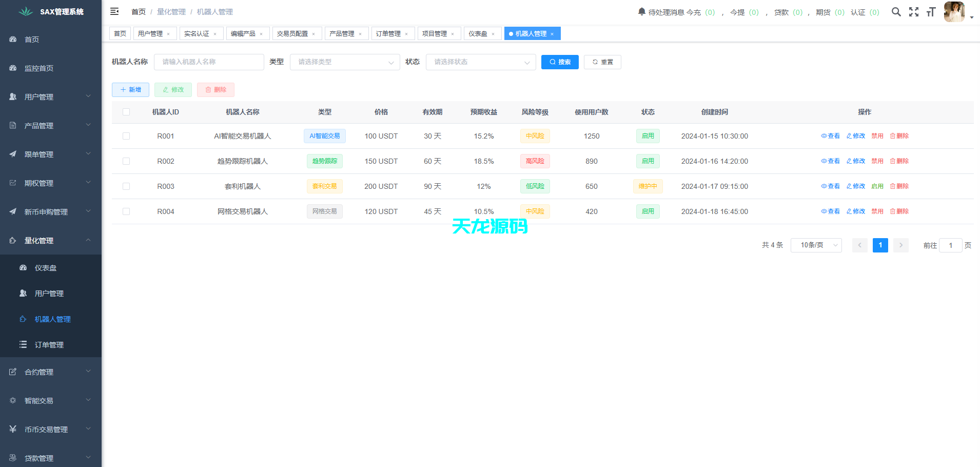Screen dimensions: 980x467
Task: Open the 10条/页 page size dropdown
Action: coord(816,245)
